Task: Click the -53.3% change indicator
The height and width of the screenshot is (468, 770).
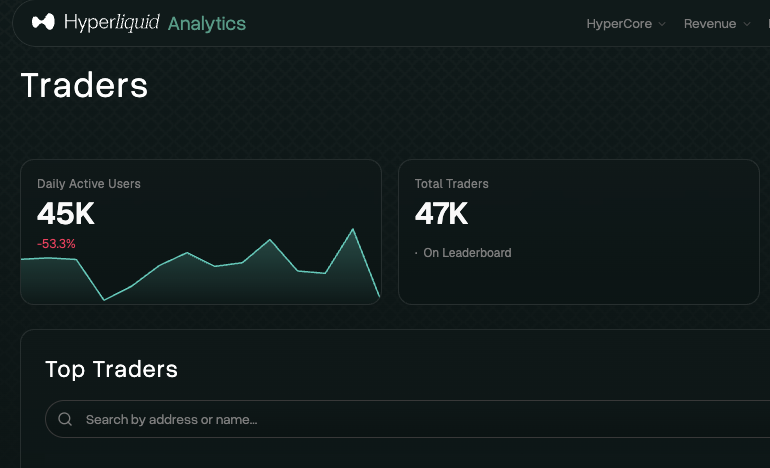Action: pos(56,244)
